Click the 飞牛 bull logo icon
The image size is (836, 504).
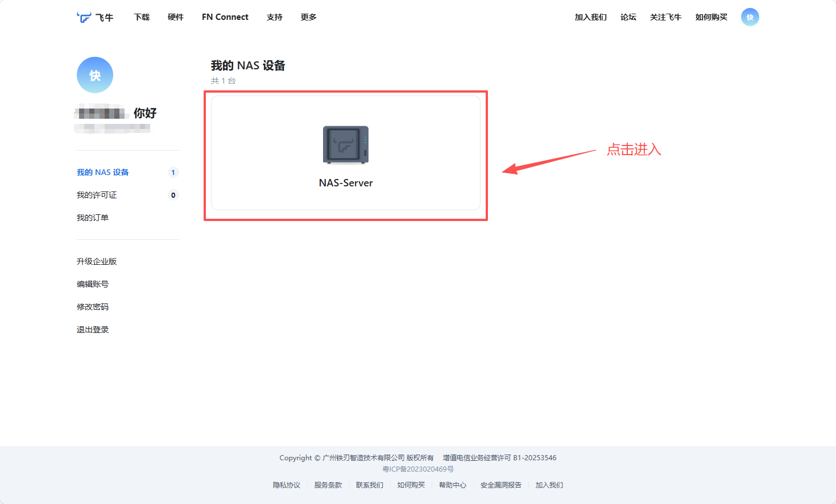coord(84,17)
